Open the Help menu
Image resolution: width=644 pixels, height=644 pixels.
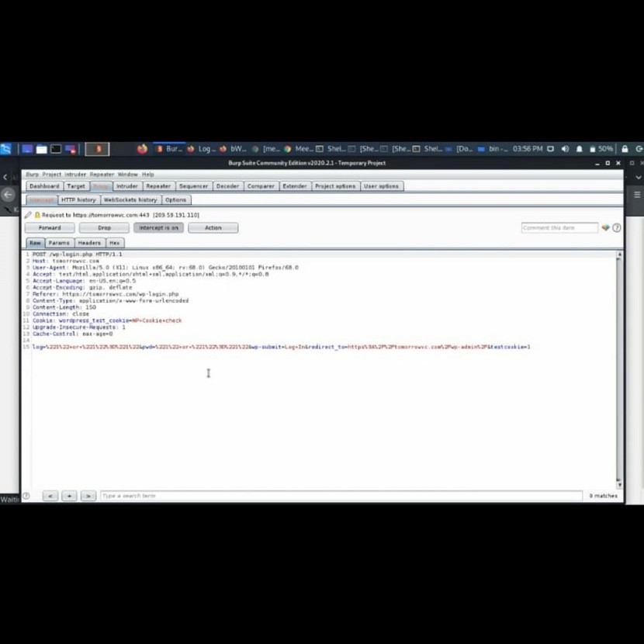point(148,174)
